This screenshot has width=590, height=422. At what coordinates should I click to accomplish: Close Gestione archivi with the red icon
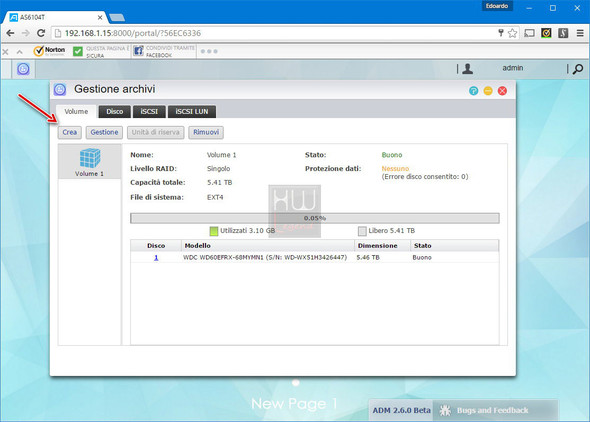point(502,91)
